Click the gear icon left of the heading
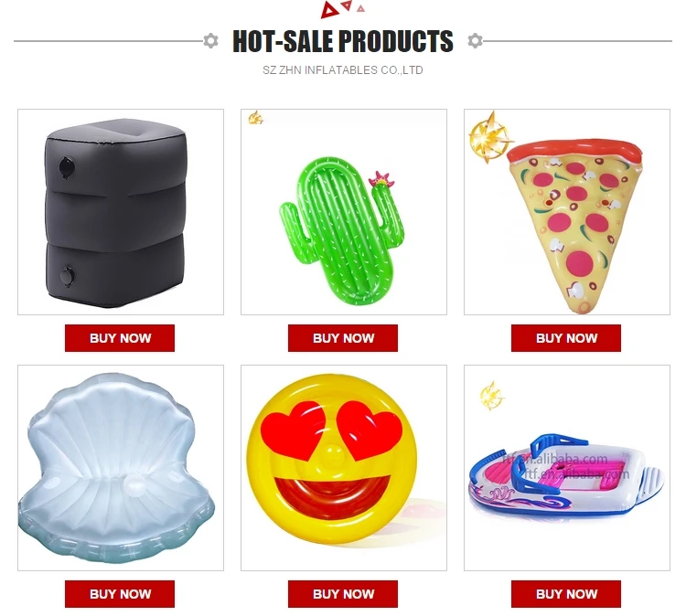 pyautogui.click(x=211, y=40)
